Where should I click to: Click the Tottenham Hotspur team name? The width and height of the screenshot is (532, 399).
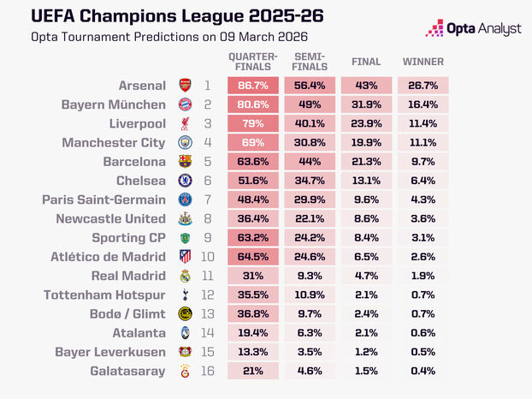104,295
